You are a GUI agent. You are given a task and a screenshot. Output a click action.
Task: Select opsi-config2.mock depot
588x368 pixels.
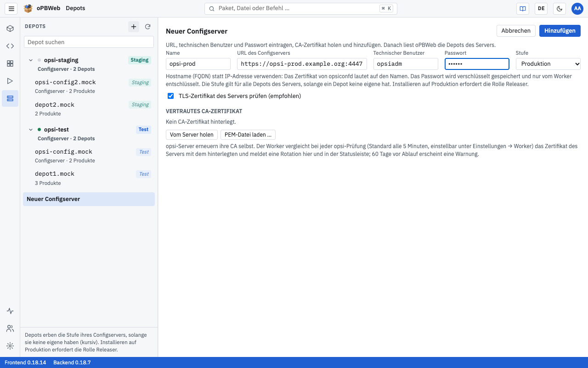point(89,86)
